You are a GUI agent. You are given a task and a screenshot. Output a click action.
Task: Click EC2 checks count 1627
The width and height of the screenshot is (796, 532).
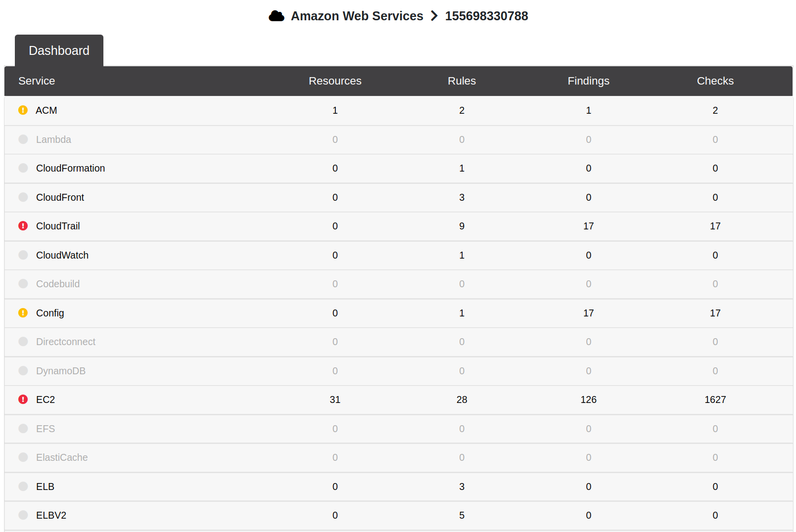click(x=715, y=399)
